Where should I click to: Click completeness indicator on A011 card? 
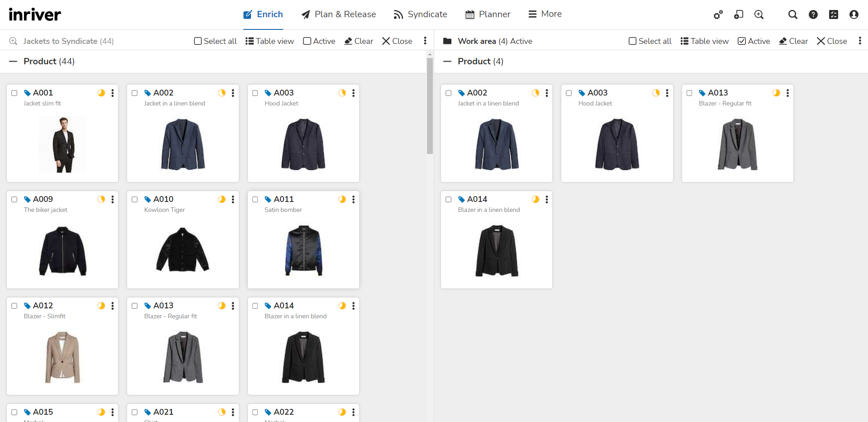click(x=342, y=199)
